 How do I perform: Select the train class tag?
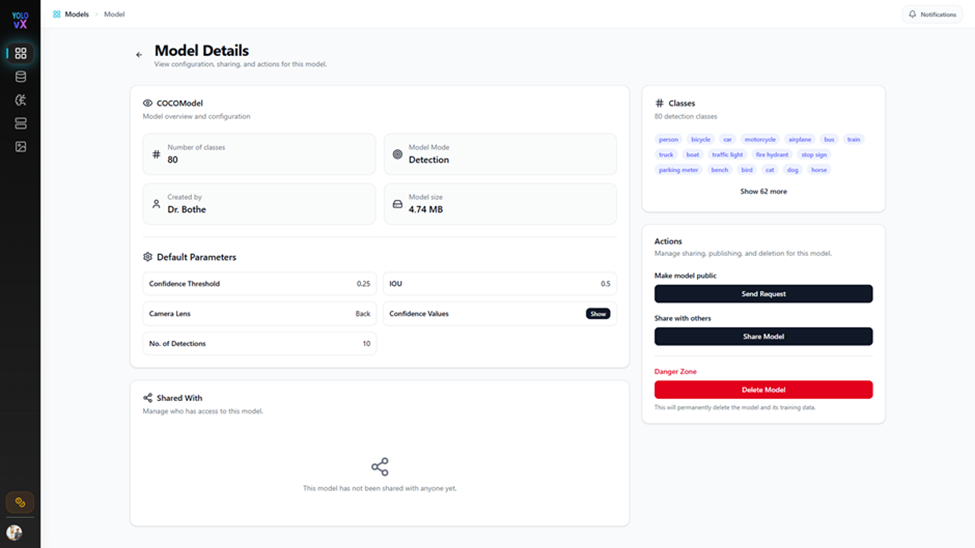853,139
